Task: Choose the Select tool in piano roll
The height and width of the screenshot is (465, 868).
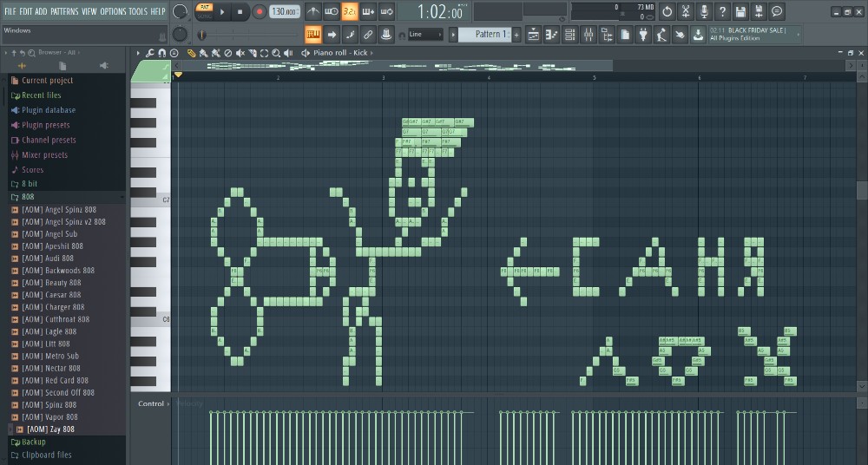Action: tap(264, 53)
